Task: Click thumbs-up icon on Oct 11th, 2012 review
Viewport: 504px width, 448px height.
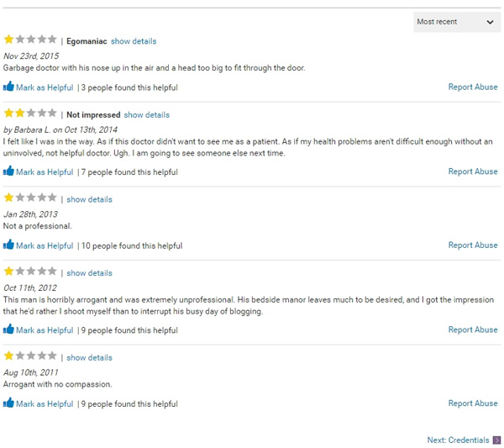Action: click(8, 329)
